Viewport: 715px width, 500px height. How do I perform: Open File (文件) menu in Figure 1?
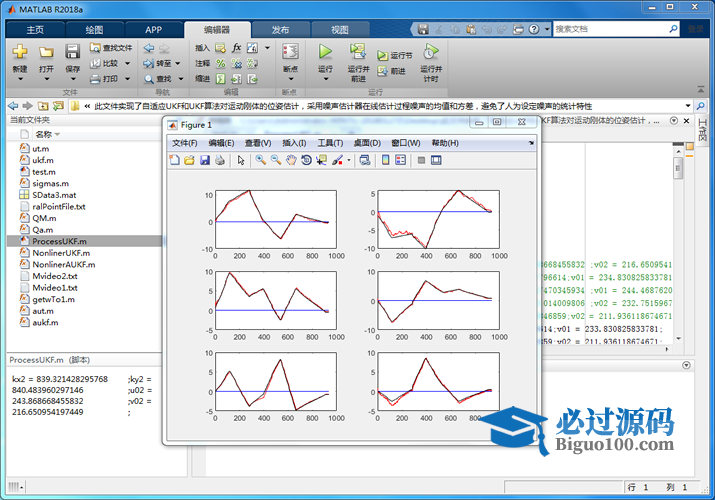coord(184,143)
